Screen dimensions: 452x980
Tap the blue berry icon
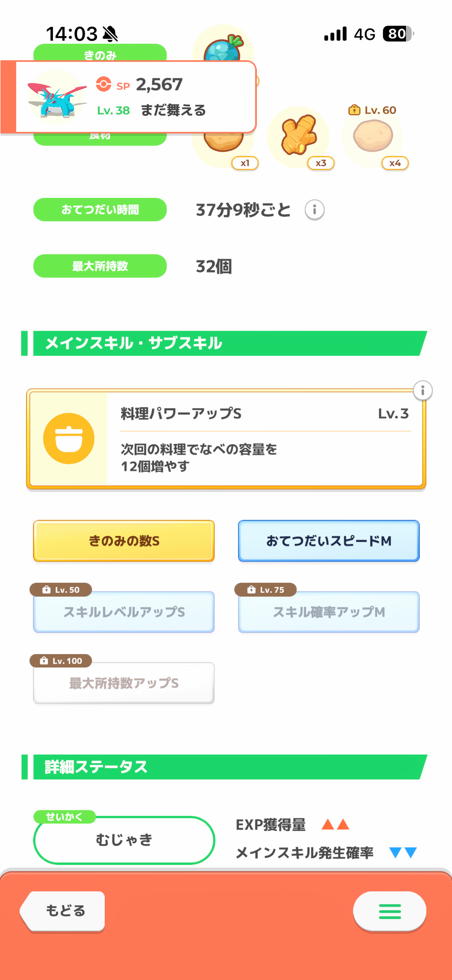pos(224,48)
